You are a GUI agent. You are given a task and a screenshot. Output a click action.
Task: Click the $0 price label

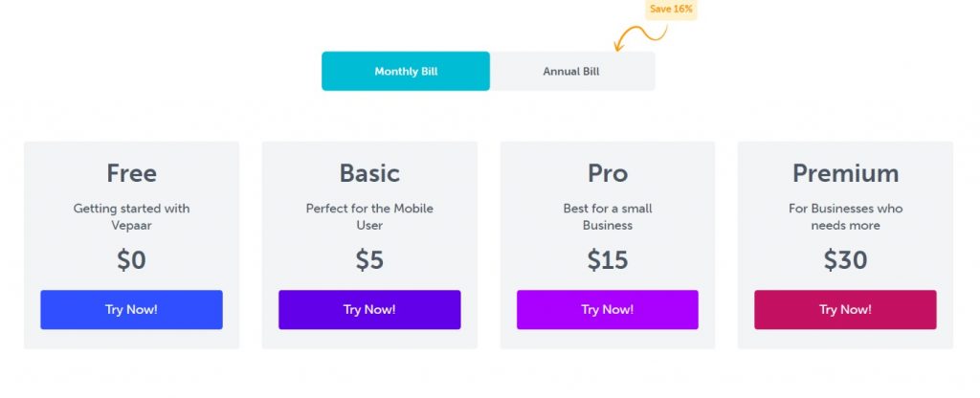click(x=131, y=260)
